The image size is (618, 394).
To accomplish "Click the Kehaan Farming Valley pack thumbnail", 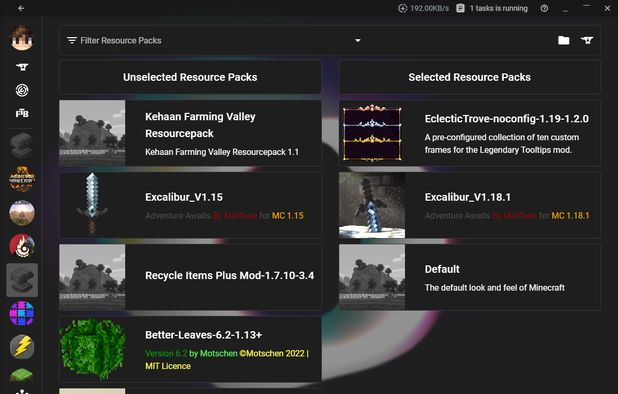I will pos(92,133).
